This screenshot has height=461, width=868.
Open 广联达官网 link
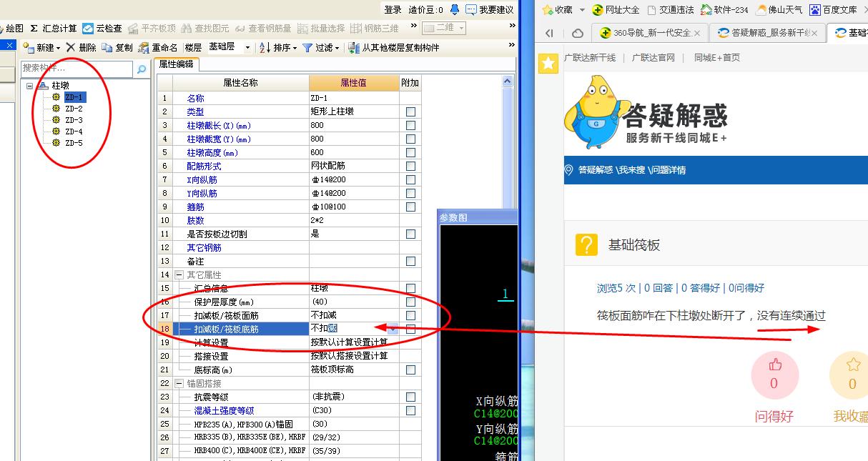pyautogui.click(x=654, y=57)
